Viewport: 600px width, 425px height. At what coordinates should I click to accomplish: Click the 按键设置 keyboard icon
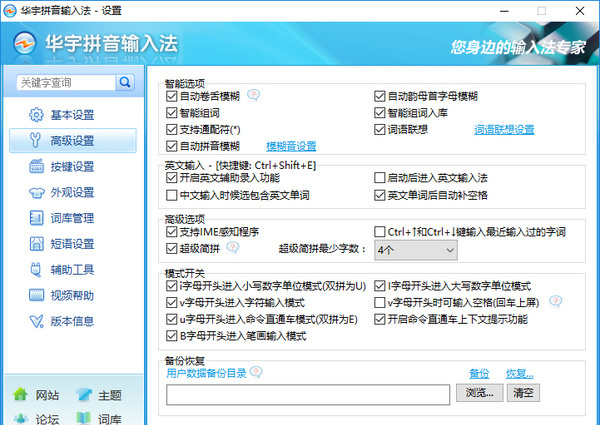tap(36, 166)
